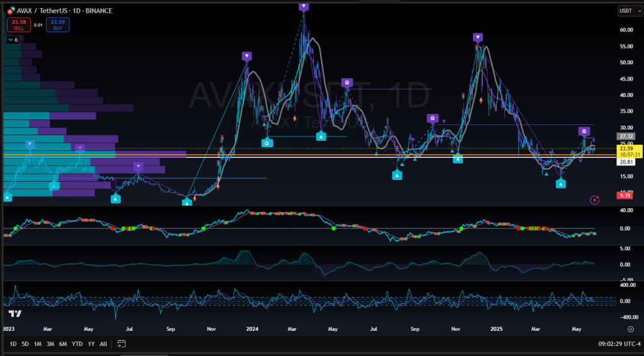Click 30.00 on the price axis
644x356 pixels.
(x=626, y=127)
